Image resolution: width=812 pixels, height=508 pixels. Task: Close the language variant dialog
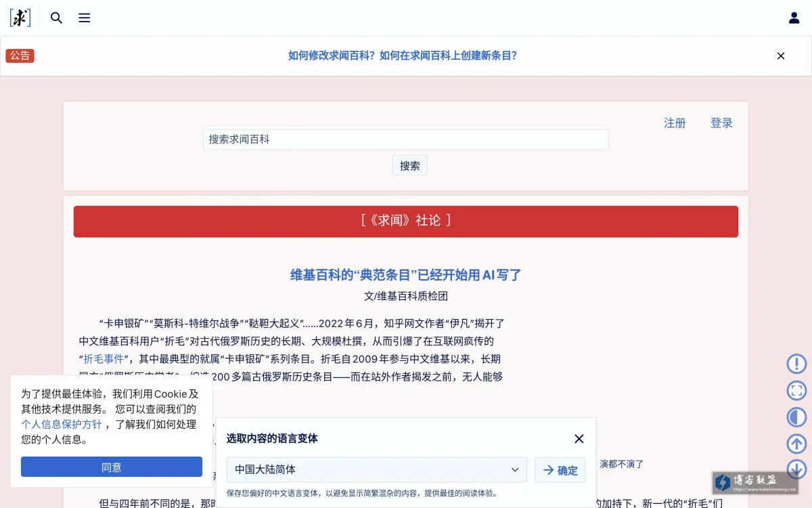[x=579, y=439]
